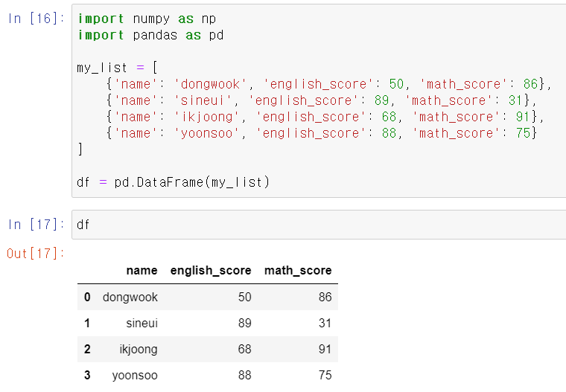566x392 pixels.
Task: Click english score 68 in ikjoong's table row
Action: click(245, 349)
